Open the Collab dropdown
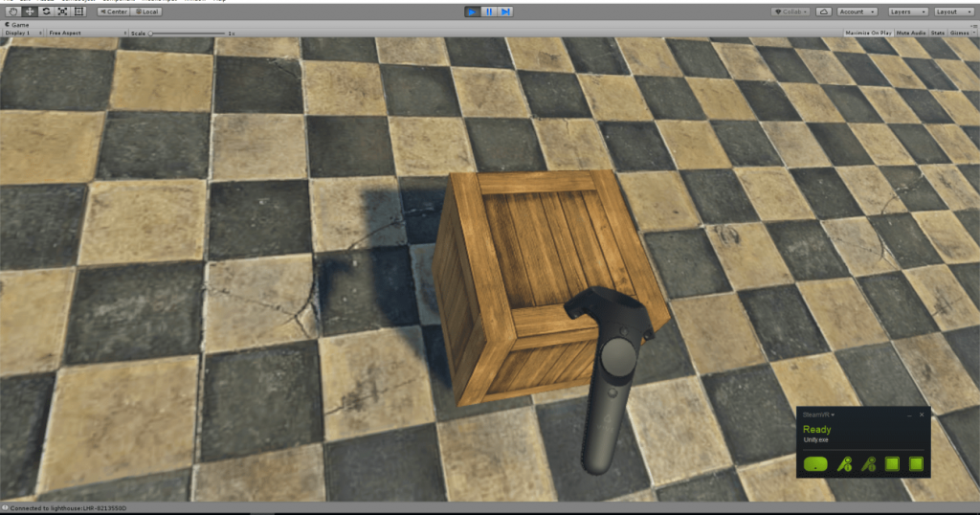Viewport: 980px width, 515px height. pyautogui.click(x=791, y=11)
